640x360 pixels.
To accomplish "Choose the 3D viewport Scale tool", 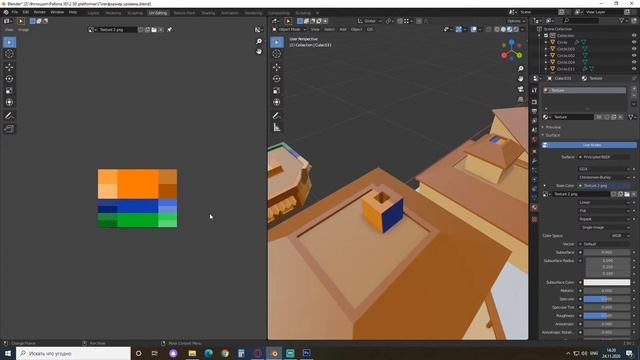I will [277, 91].
